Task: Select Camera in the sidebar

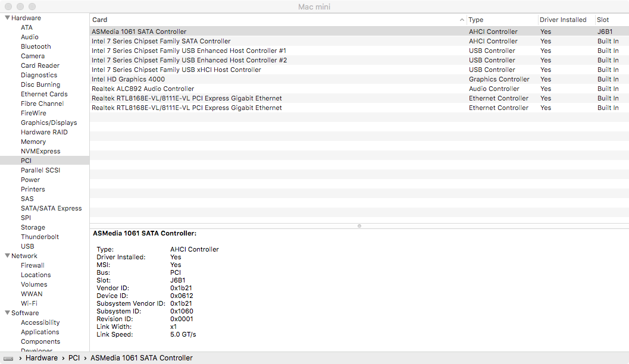Action: pos(33,56)
